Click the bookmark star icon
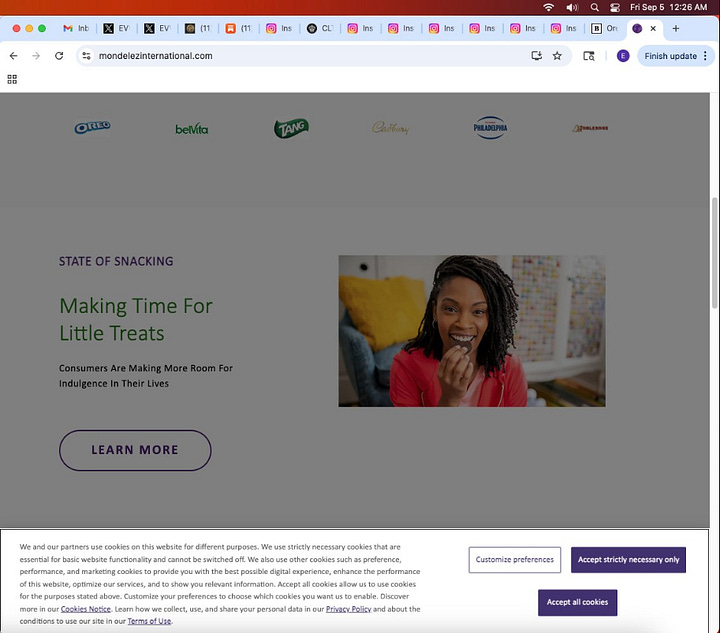The height and width of the screenshot is (633, 720). [x=557, y=56]
